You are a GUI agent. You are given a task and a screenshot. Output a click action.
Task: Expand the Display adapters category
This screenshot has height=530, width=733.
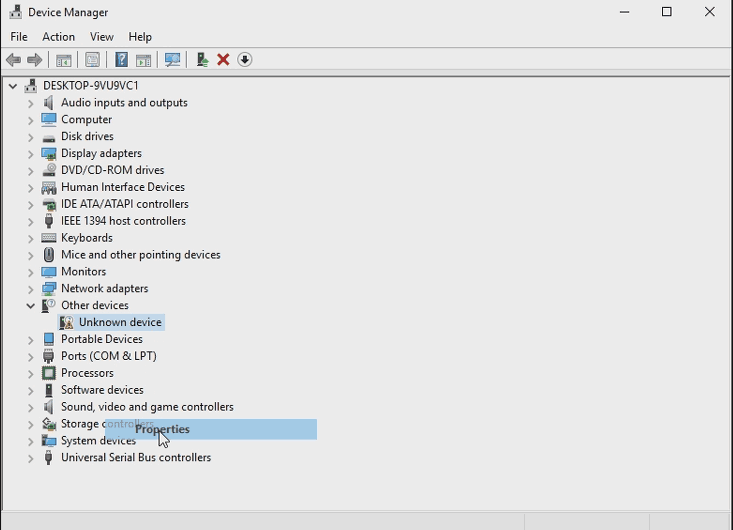(30, 154)
